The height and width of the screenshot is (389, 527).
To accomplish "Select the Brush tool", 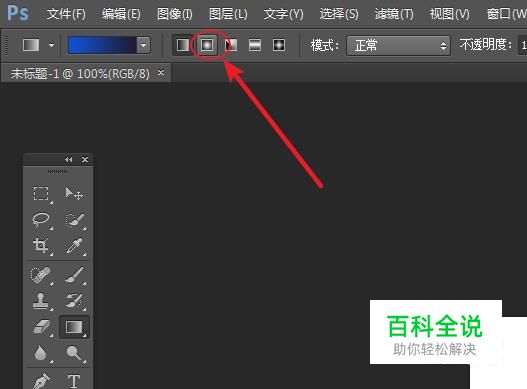I will (x=74, y=275).
